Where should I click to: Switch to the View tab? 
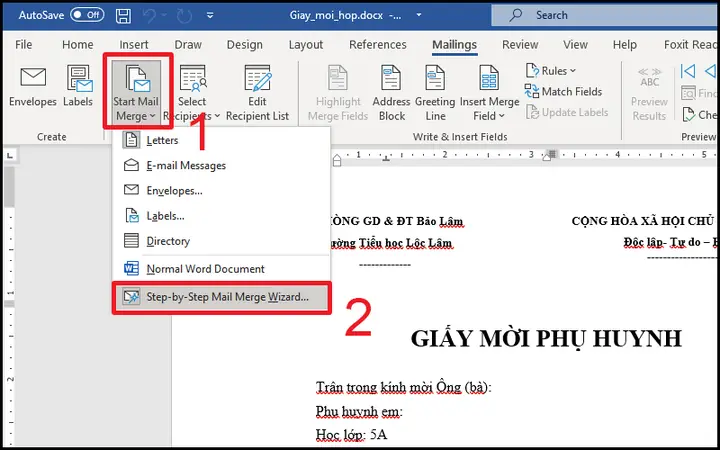click(x=575, y=45)
